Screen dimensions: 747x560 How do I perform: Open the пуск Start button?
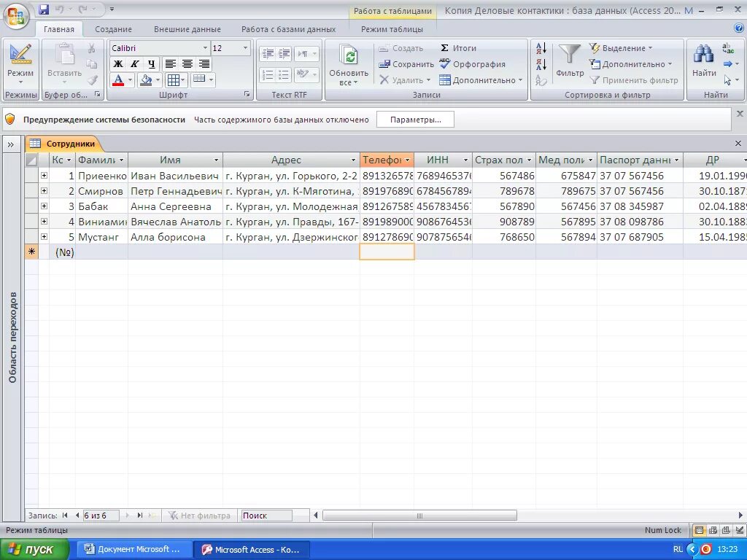pos(34,550)
